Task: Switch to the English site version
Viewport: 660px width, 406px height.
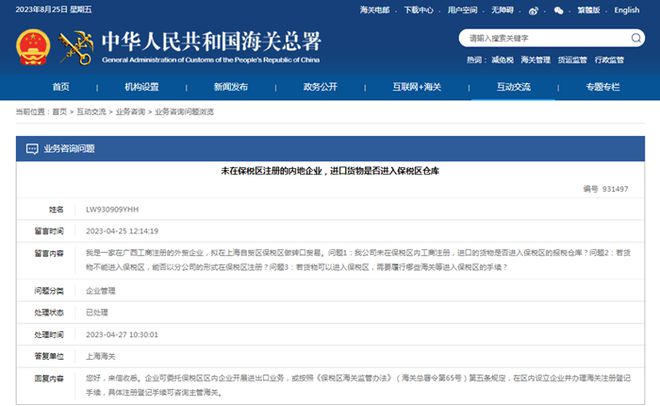Action: point(626,10)
